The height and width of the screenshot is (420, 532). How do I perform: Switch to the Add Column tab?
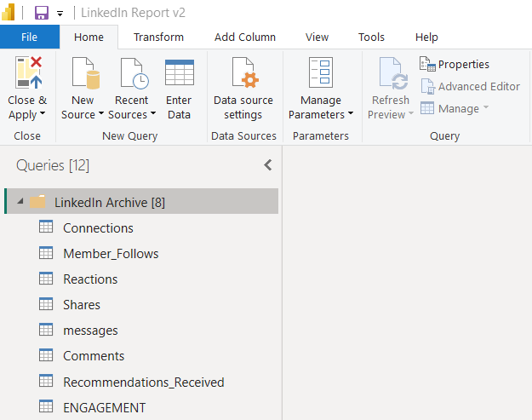tap(245, 37)
